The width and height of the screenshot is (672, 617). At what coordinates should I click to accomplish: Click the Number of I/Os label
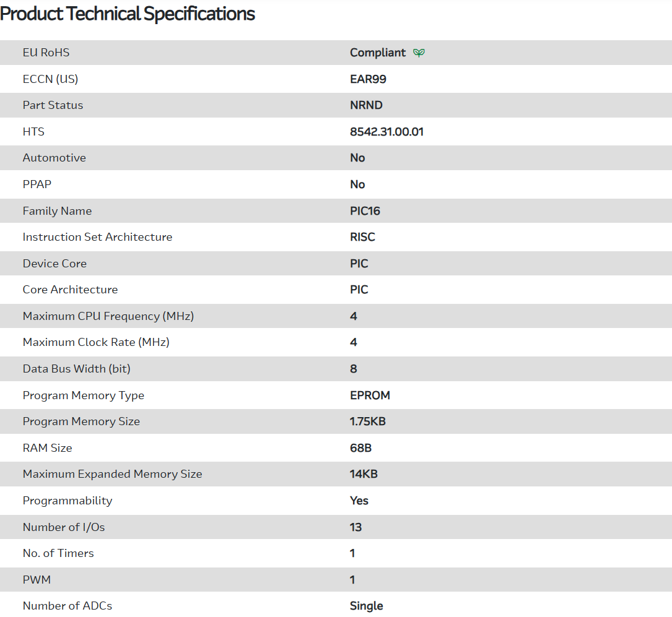(64, 527)
